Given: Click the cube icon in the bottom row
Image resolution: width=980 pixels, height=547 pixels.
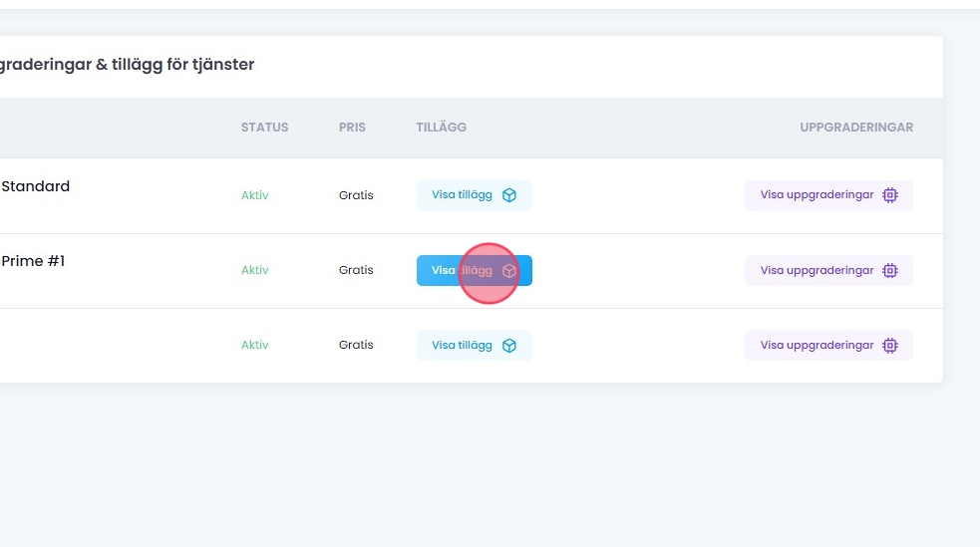Looking at the screenshot, I should point(509,346).
